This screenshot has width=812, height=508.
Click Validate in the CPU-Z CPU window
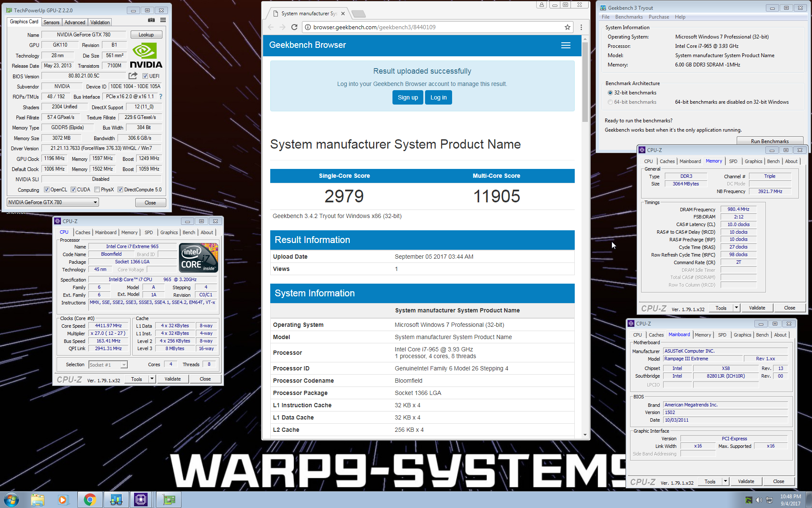(173, 379)
